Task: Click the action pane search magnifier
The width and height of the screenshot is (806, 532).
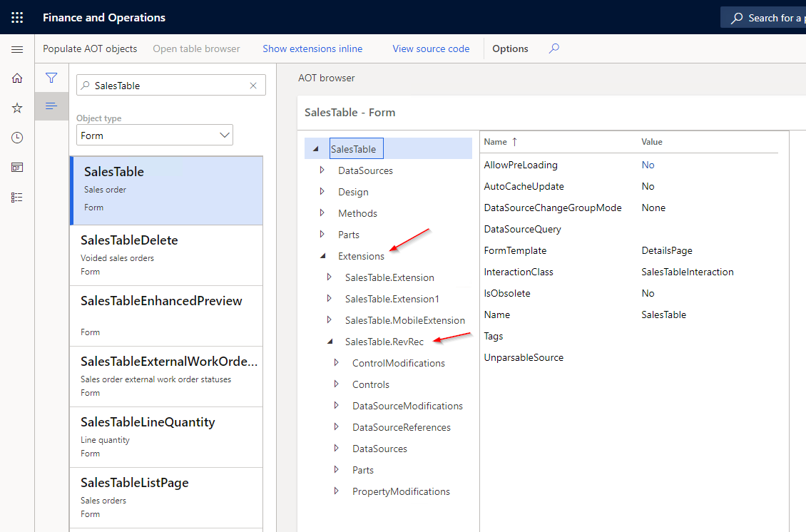Action: point(554,48)
